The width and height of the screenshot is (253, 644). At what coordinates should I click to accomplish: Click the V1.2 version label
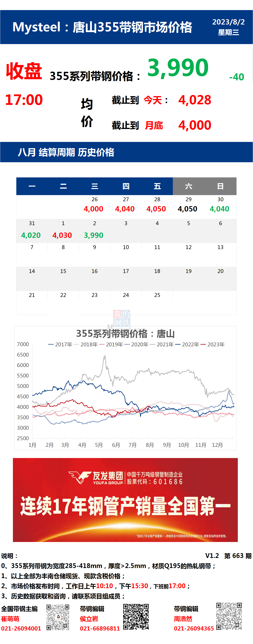(x=212, y=556)
